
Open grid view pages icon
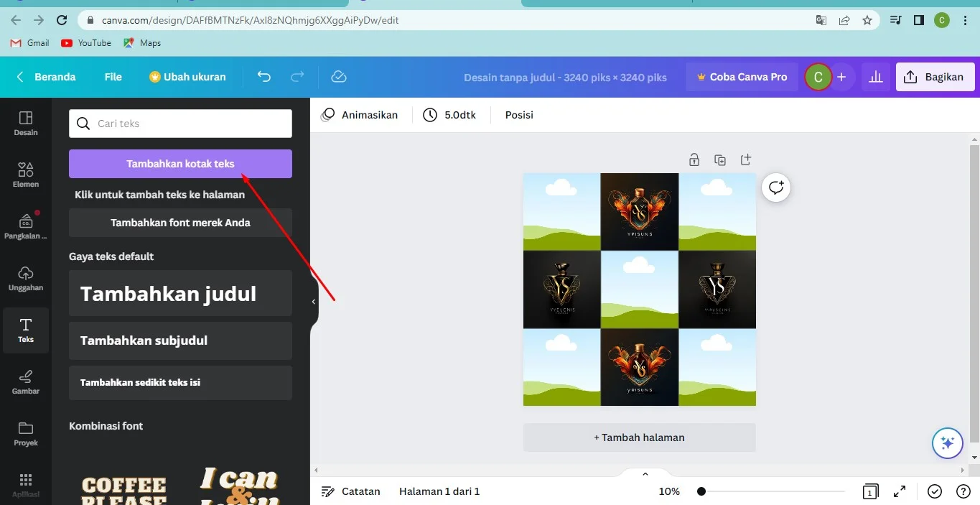click(x=870, y=491)
